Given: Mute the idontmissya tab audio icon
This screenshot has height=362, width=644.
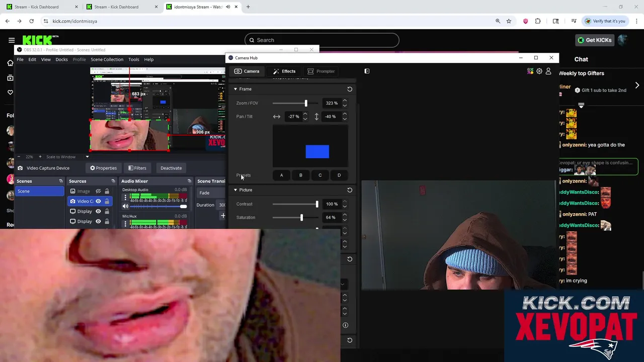Looking at the screenshot, I should [x=228, y=7].
